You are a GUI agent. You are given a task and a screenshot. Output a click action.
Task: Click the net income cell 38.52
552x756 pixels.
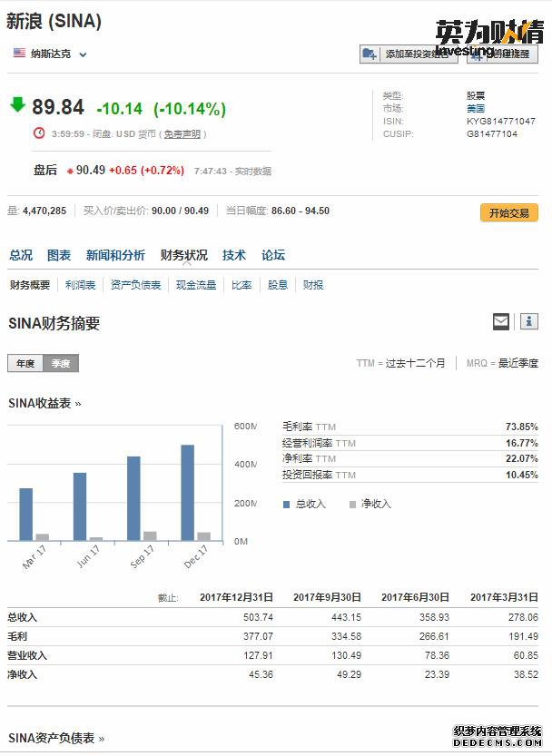click(526, 674)
